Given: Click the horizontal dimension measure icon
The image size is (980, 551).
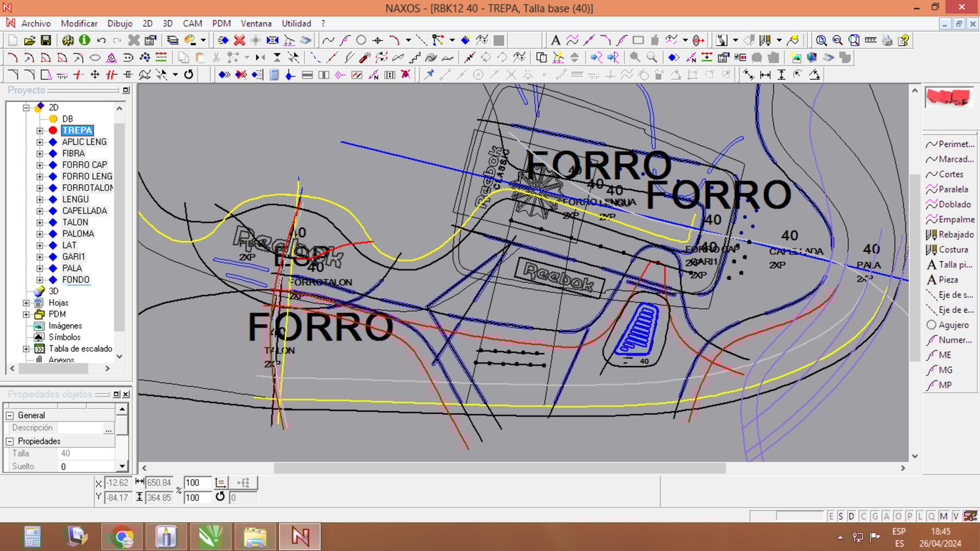Looking at the screenshot, I should [x=765, y=75].
